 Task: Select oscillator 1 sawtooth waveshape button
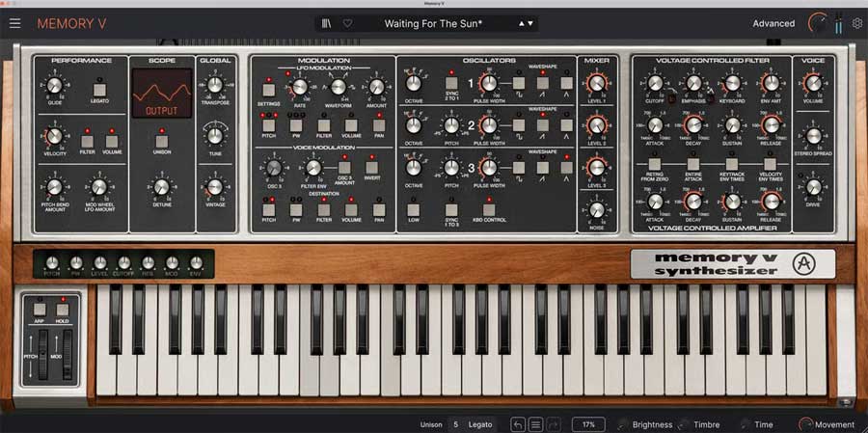[542, 83]
